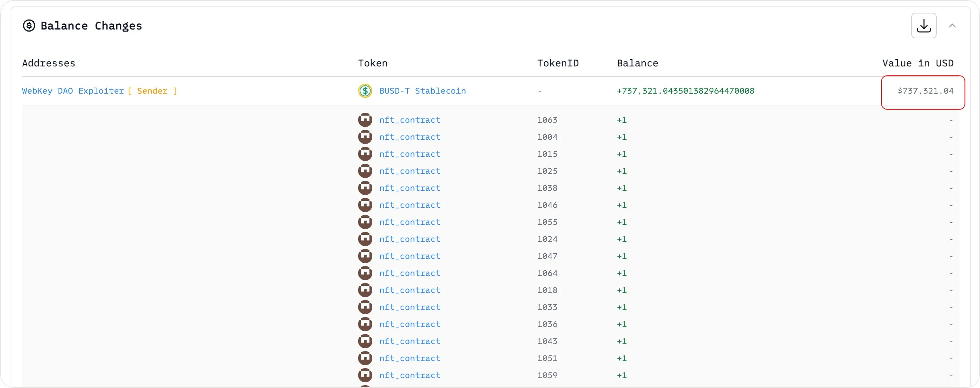
Task: Open nft_contract link for token 1051
Action: (410, 358)
